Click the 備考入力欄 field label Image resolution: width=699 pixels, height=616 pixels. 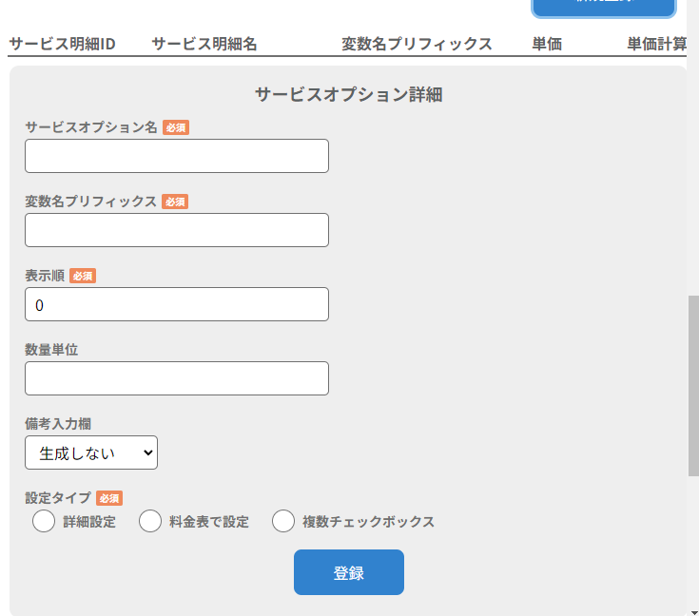[x=58, y=423]
